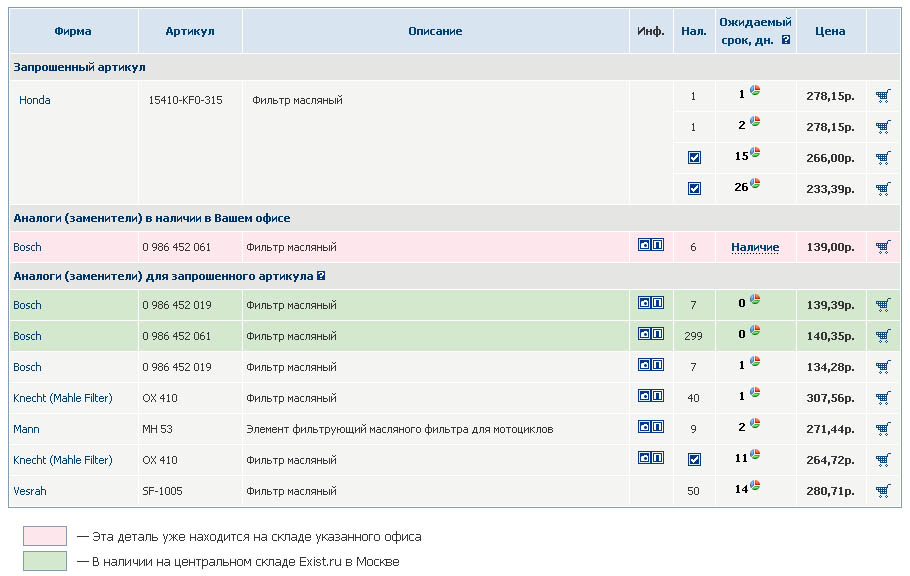Toggle availability checkbox in Honda 233,39р. row
The image size is (910, 576).
point(694,189)
